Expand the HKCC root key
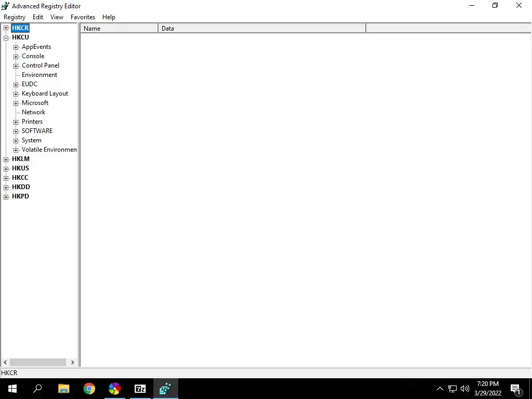This screenshot has height=399, width=532. (x=6, y=178)
